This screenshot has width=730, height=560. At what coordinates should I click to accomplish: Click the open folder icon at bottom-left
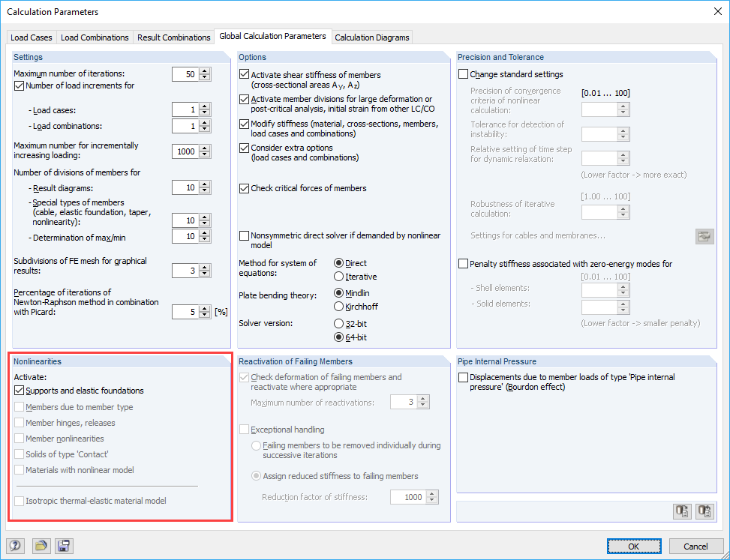click(x=41, y=546)
